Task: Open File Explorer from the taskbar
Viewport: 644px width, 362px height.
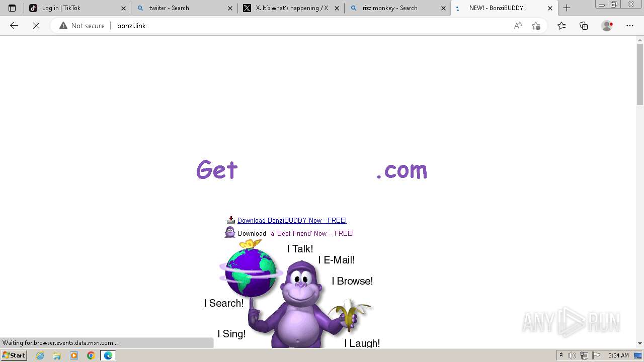Action: pyautogui.click(x=57, y=355)
